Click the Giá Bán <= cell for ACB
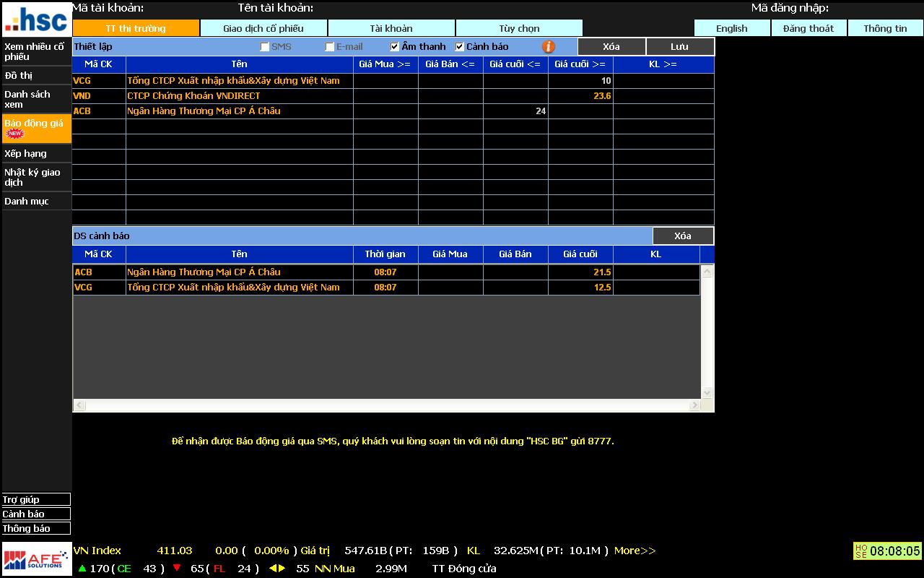 tap(450, 111)
